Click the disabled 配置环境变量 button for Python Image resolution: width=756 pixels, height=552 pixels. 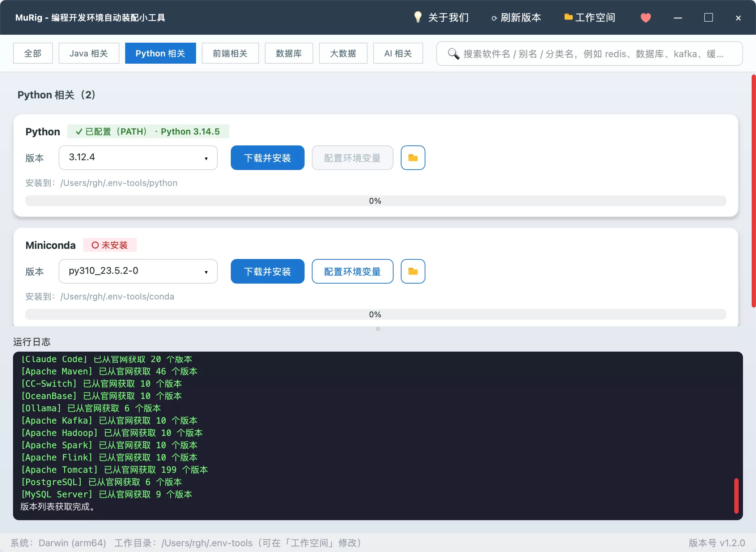click(353, 158)
